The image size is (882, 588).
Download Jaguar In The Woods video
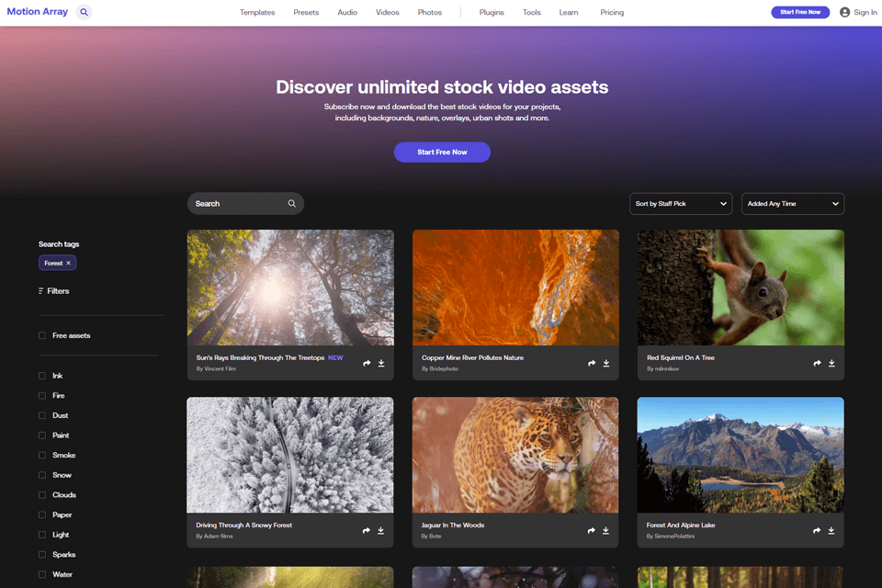[605, 531]
